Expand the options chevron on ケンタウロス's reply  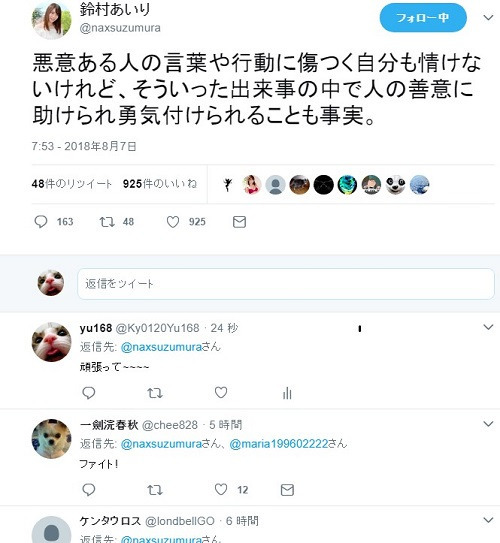488,519
